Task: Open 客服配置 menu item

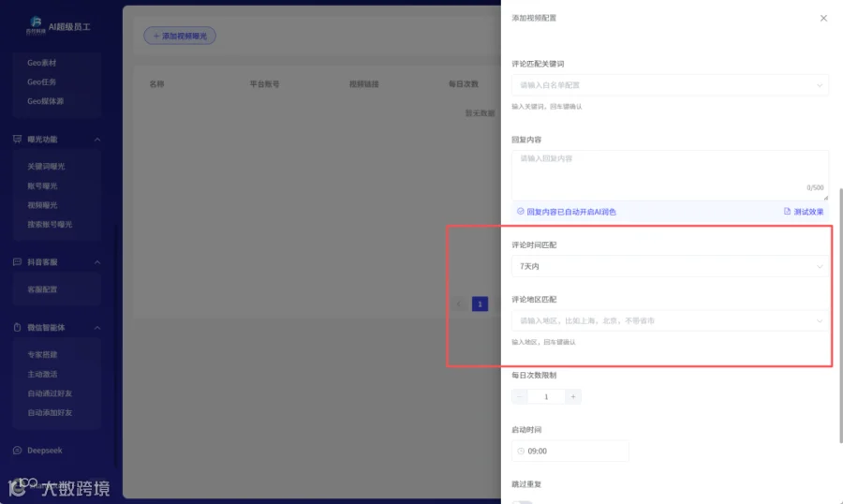Action: (x=42, y=289)
